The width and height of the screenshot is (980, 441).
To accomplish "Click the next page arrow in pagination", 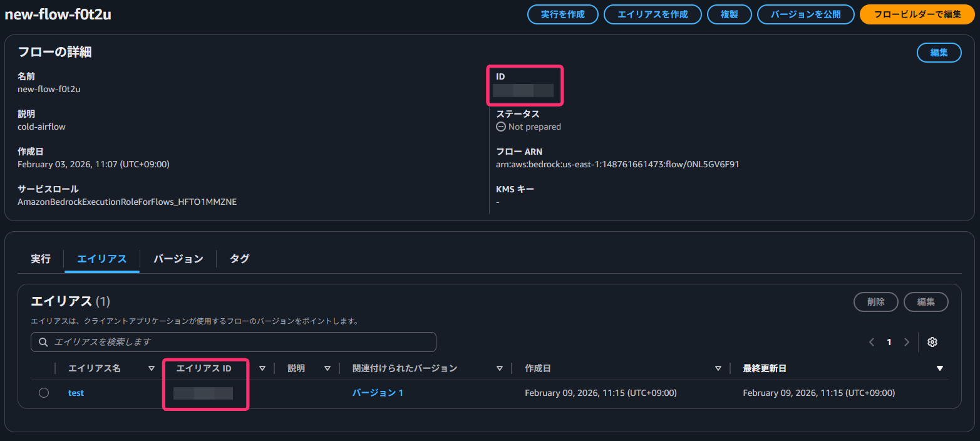I will tap(906, 342).
